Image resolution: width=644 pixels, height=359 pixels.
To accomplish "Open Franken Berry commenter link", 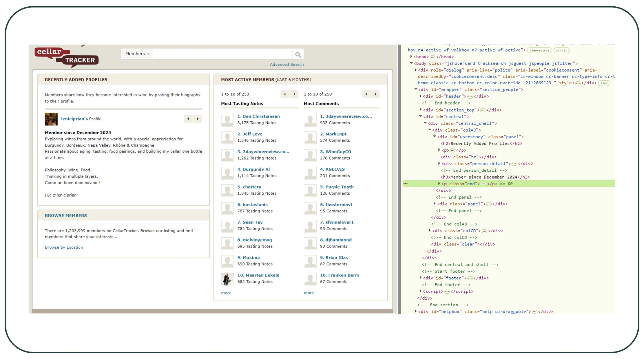I will coord(340,275).
